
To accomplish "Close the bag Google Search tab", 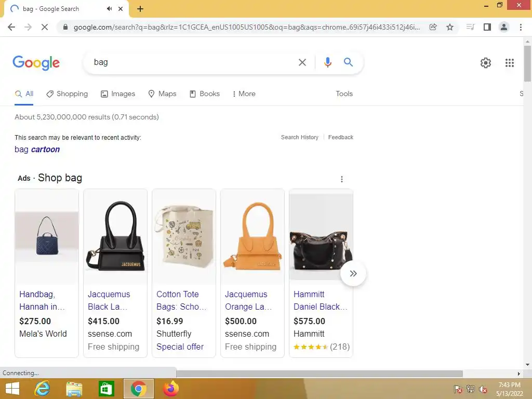I will [x=121, y=9].
